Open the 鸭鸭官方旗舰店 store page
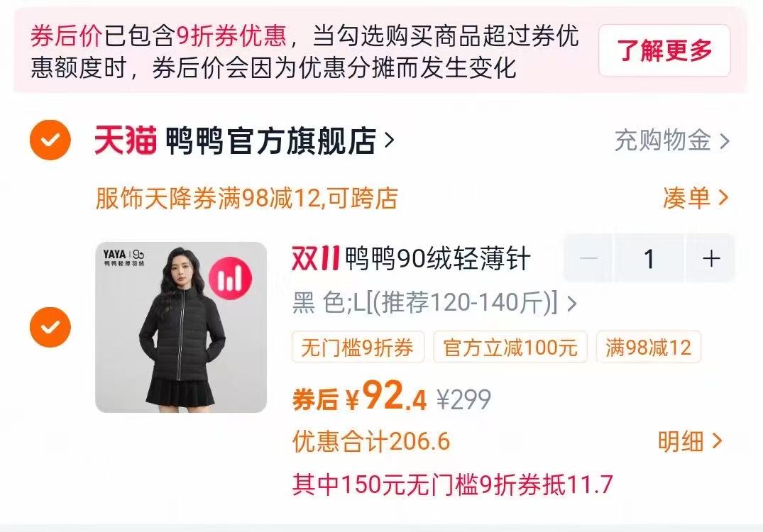 coord(280,141)
